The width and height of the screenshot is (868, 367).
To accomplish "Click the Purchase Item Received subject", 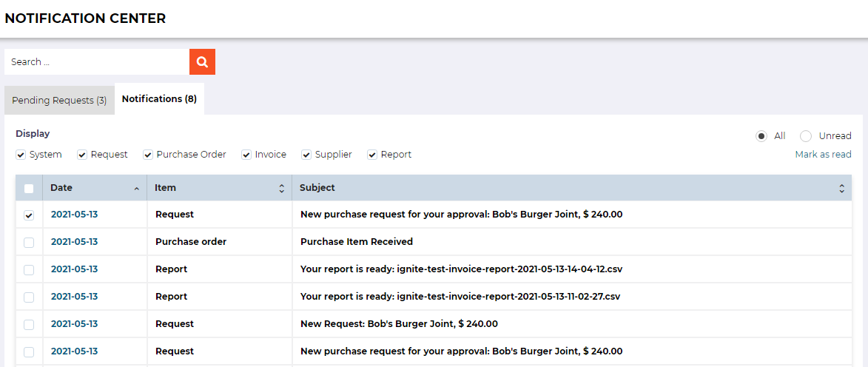I will (357, 242).
